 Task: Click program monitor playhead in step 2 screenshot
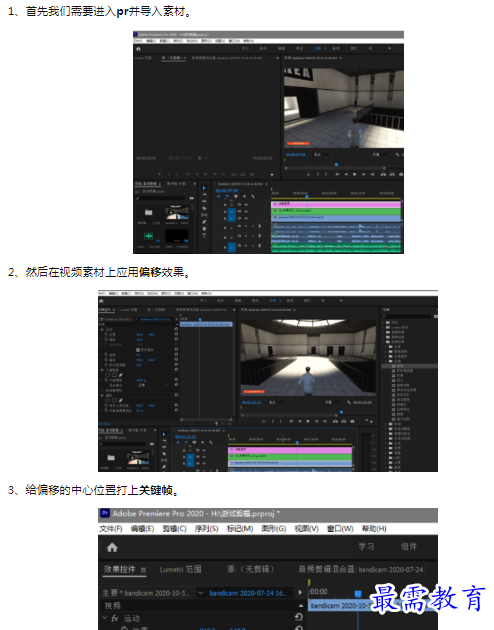(341, 412)
